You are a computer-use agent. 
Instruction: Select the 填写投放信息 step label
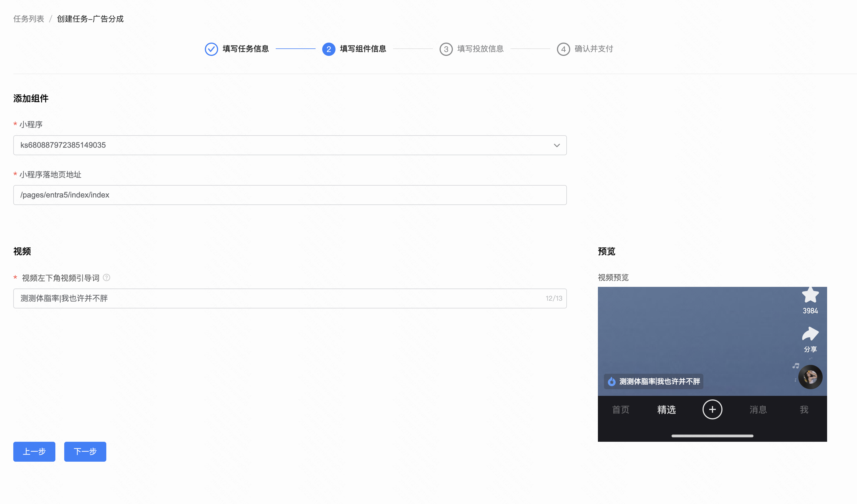[x=480, y=49]
